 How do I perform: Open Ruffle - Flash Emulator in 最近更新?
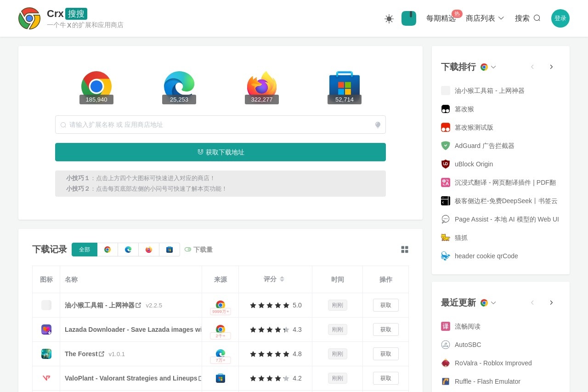tap(487, 381)
